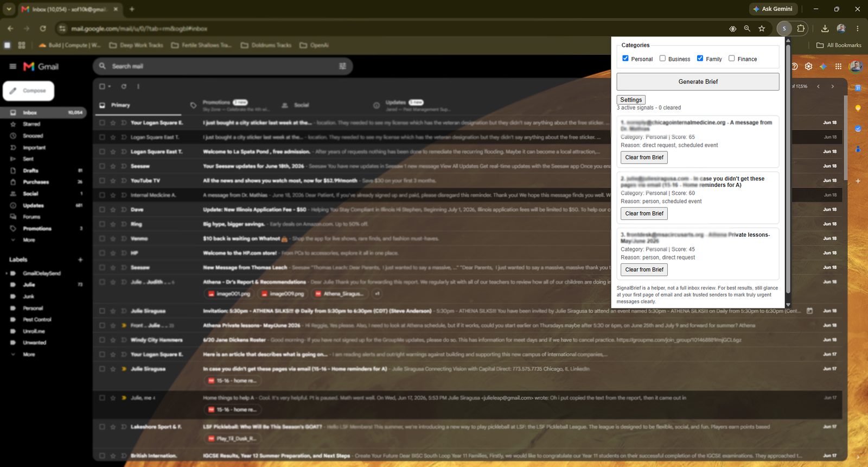Click the extension popup scrollbar down arrow

(788, 305)
